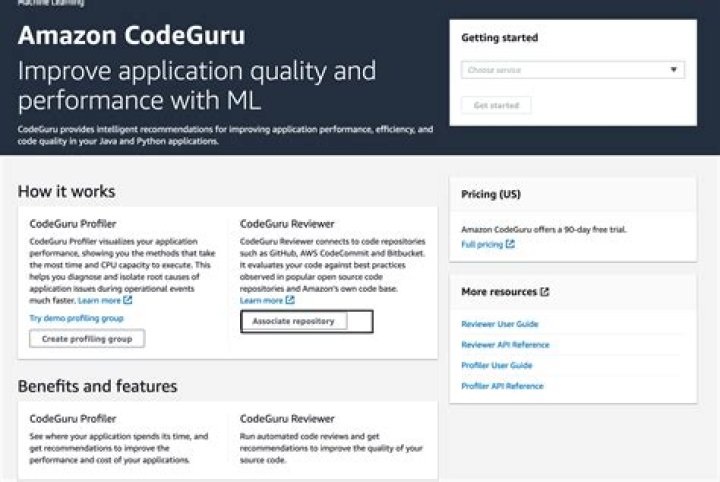Click the Get started button
The height and width of the screenshot is (482, 720).
click(x=496, y=105)
